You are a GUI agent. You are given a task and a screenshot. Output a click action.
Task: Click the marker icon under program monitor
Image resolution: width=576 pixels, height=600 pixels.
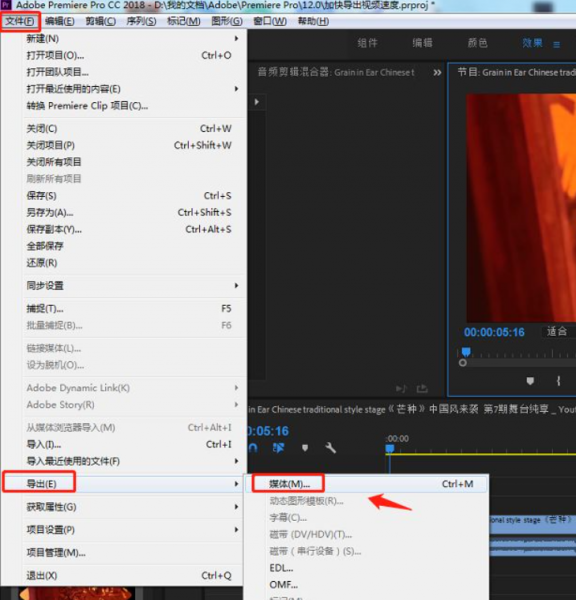(530, 381)
